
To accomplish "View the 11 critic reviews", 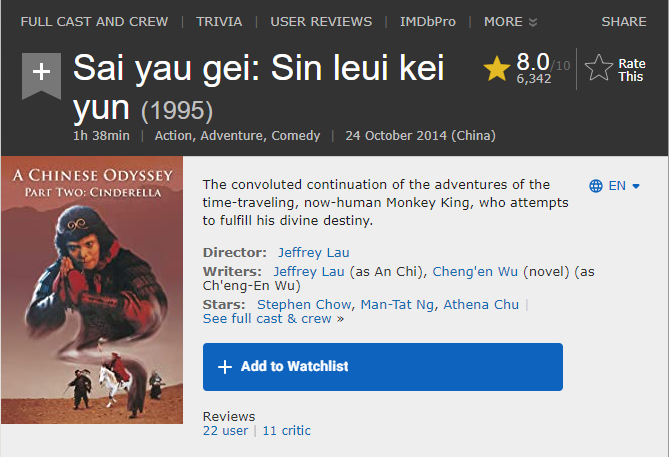I will click(x=287, y=430).
